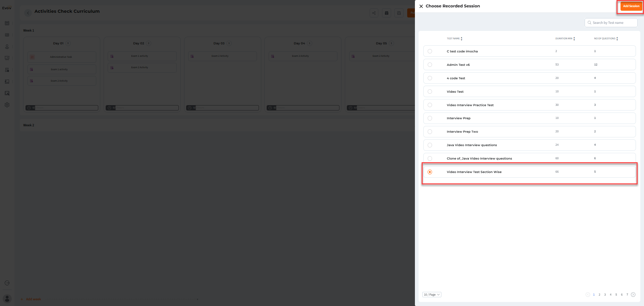Open the presentation chart sidebar icon
The height and width of the screenshot is (306, 644).
[7, 58]
